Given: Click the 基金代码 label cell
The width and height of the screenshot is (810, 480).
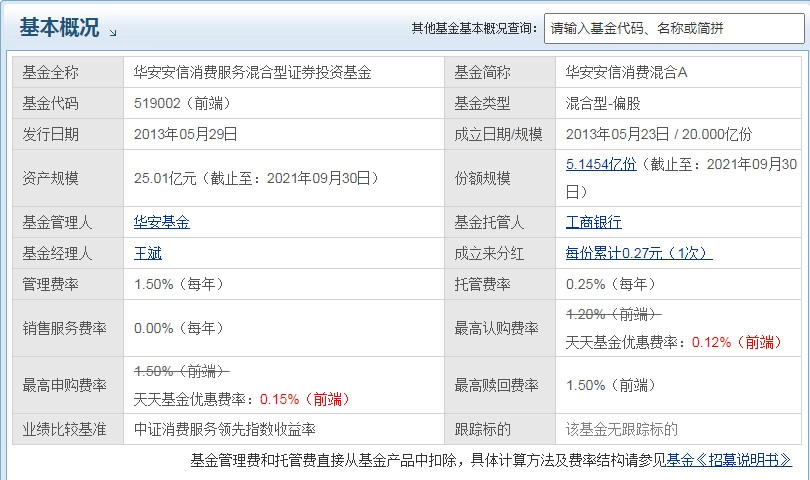Looking at the screenshot, I should [68, 103].
